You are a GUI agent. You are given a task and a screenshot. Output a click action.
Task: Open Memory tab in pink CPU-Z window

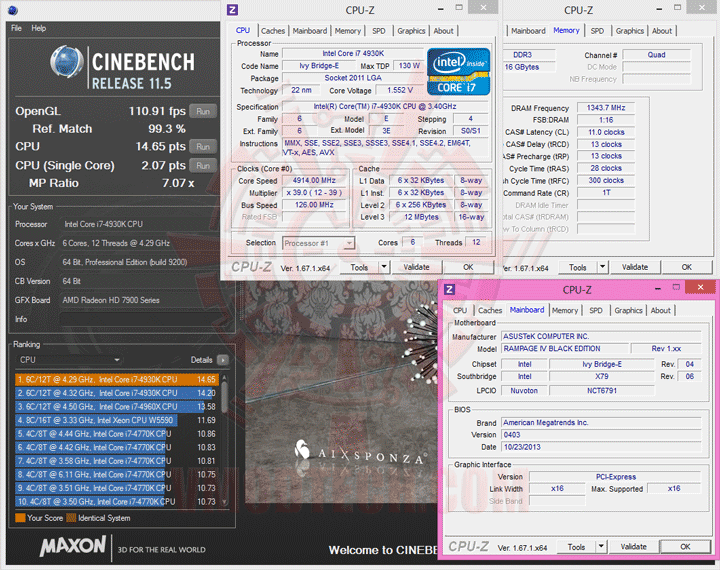point(565,310)
